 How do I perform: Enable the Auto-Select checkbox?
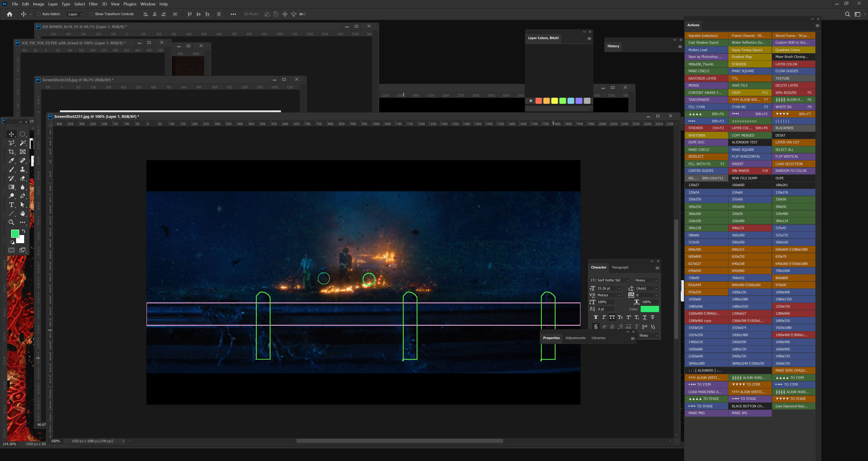tap(39, 14)
